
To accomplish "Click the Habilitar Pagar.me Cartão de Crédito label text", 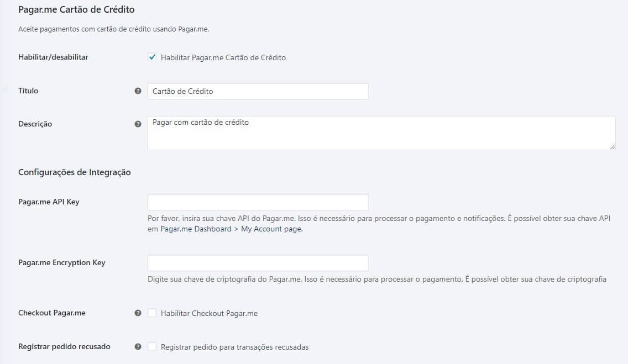I will tap(223, 57).
